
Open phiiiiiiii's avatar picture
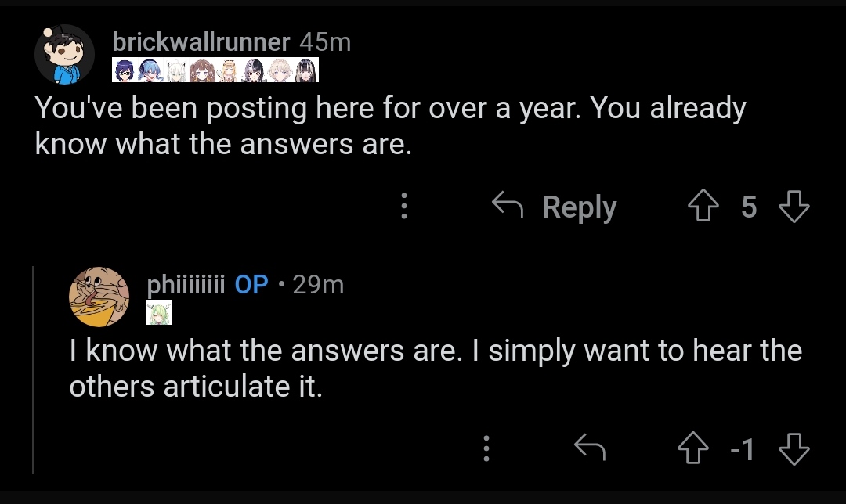click(99, 297)
